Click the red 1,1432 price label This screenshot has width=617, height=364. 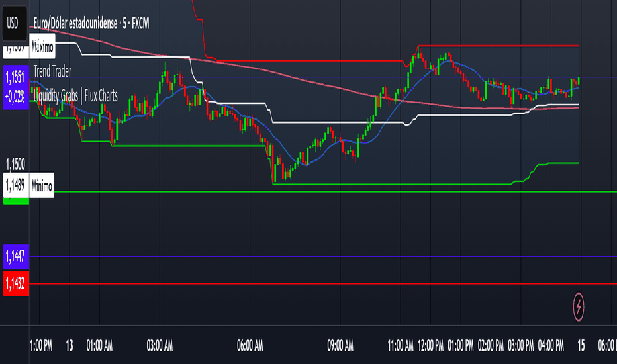point(16,283)
